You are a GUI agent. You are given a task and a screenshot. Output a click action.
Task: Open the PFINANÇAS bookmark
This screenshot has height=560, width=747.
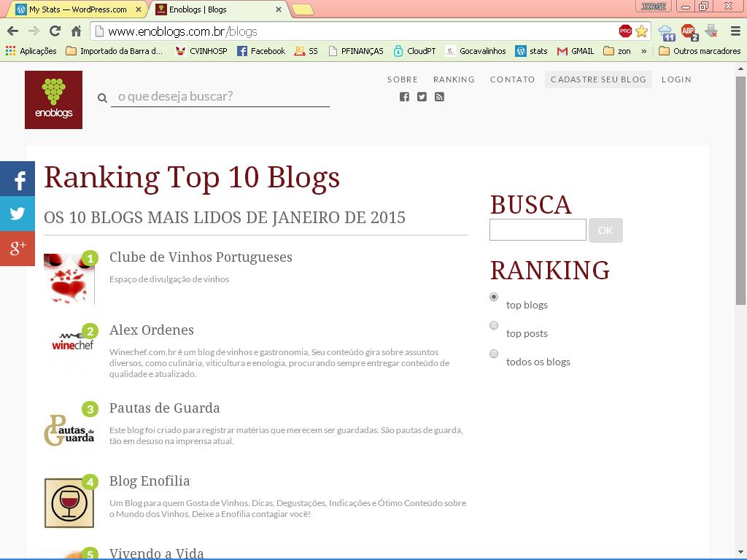point(356,51)
